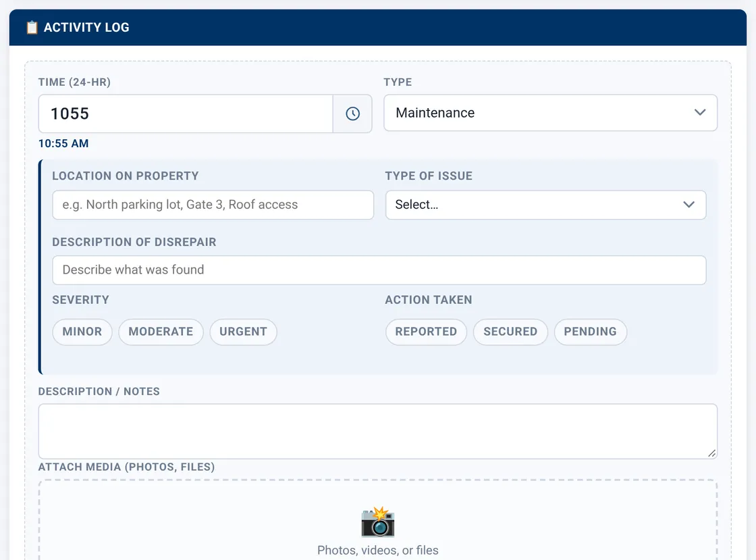Mark action taken as Secured
756x560 pixels.
510,332
